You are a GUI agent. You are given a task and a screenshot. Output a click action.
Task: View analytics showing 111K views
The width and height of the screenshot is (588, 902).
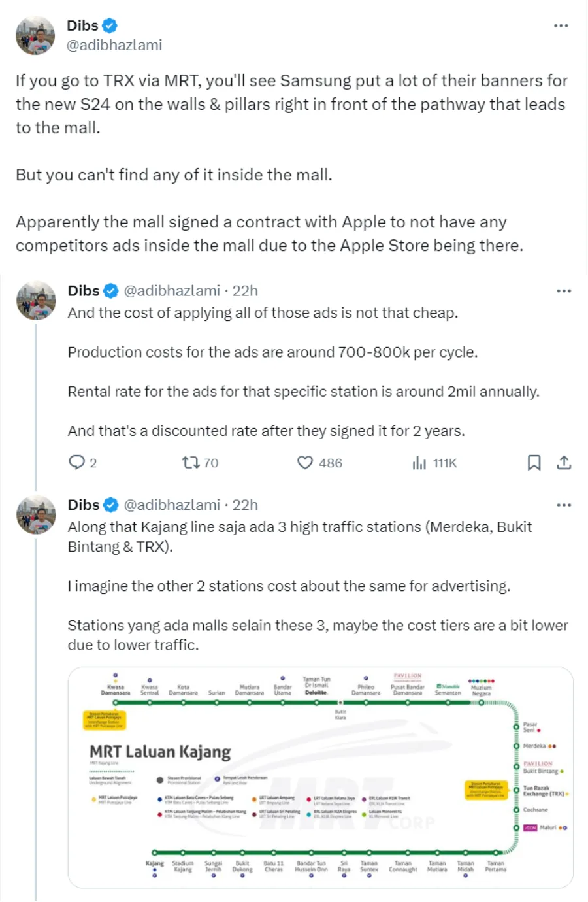pyautogui.click(x=419, y=463)
